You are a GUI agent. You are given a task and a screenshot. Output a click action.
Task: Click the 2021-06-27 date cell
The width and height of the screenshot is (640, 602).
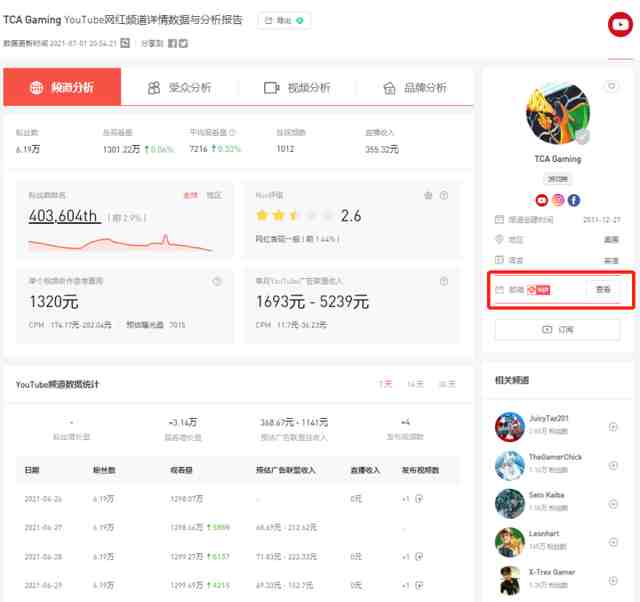[x=43, y=527]
